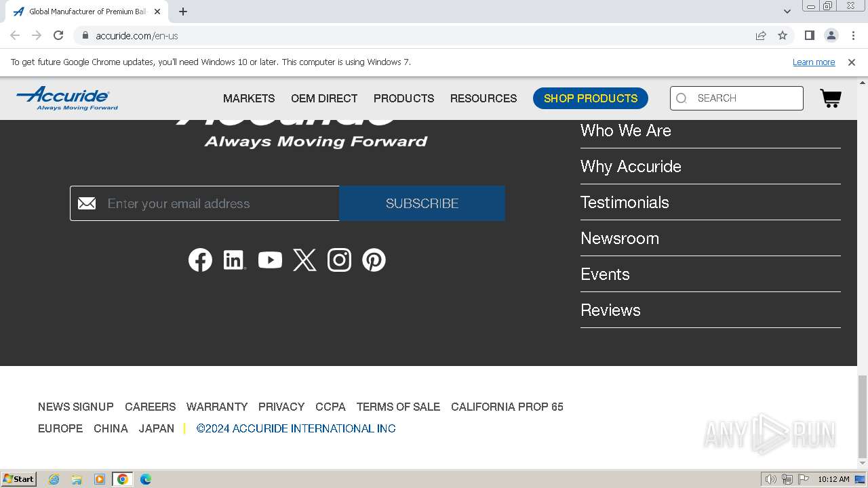Switch to the CHINA site

click(111, 428)
